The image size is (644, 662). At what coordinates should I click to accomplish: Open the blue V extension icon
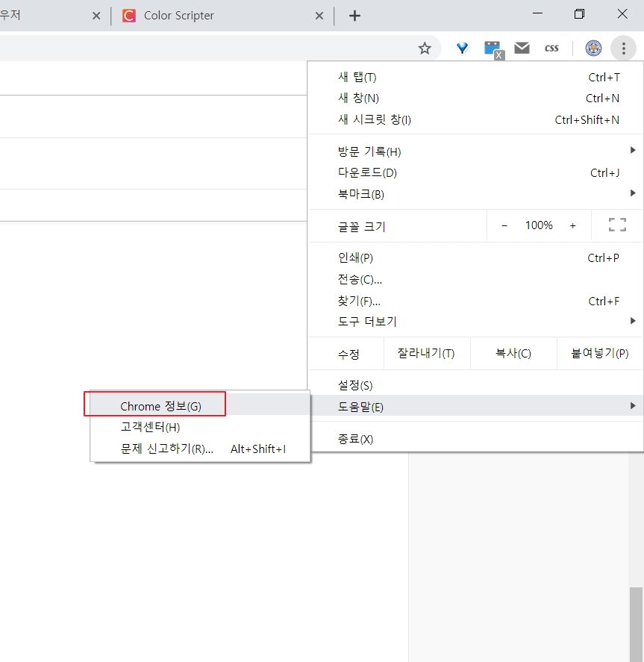(x=463, y=48)
